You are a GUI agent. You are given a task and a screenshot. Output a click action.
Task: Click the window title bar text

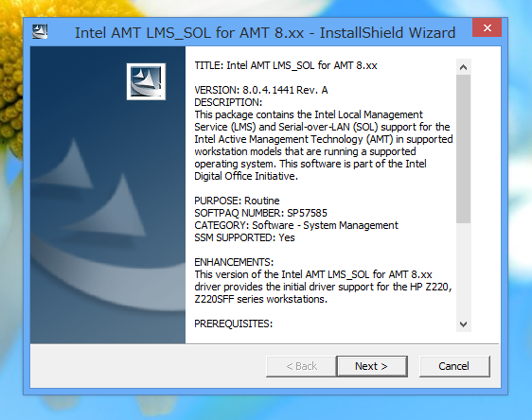coord(265,33)
